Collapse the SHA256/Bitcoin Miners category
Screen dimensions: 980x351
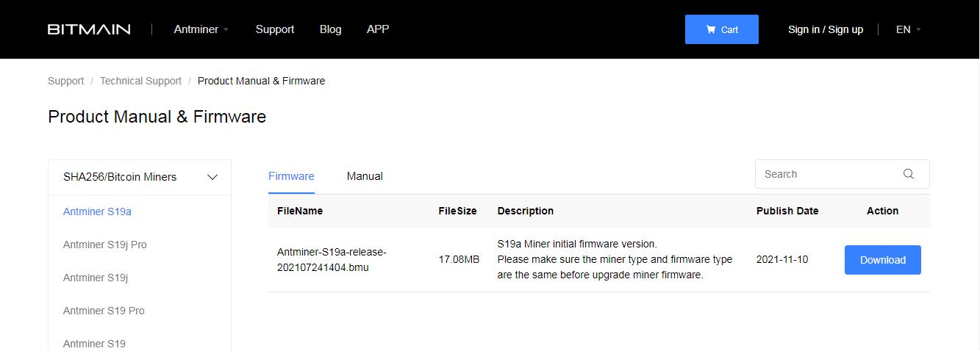(x=140, y=177)
